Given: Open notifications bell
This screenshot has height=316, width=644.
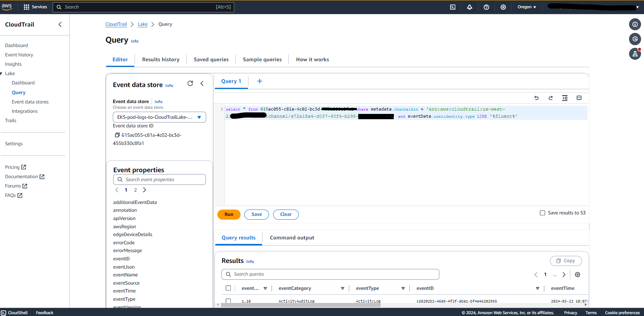Looking at the screenshot, I should pos(470,7).
